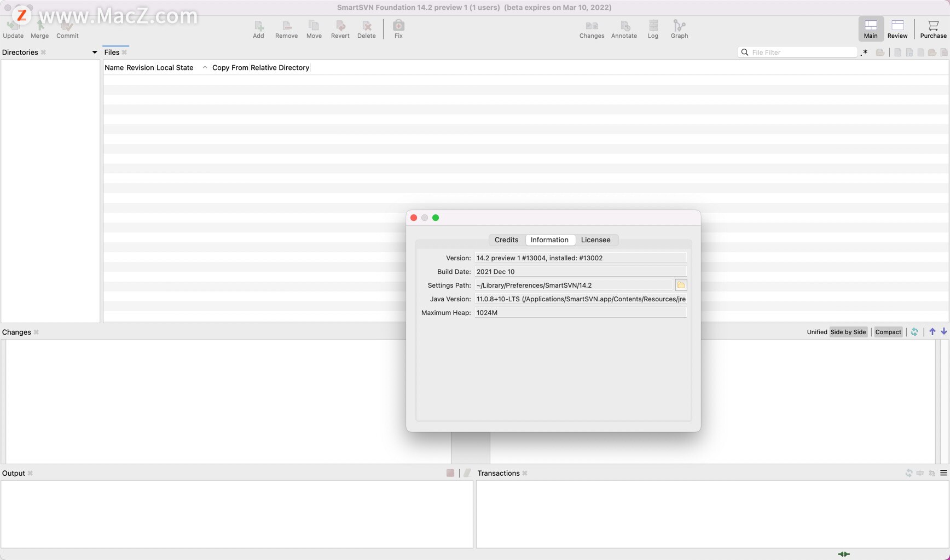Click the page icon with the small badge
The width and height of the screenshot is (950, 560).
pyautogui.click(x=909, y=52)
